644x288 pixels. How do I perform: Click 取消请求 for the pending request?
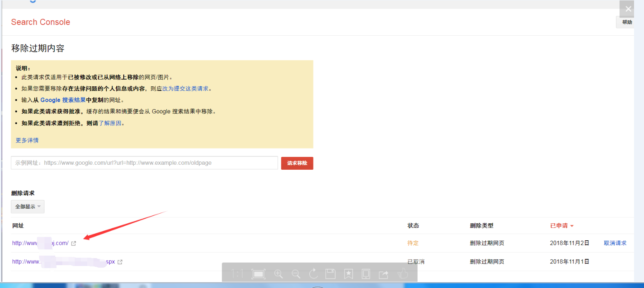click(x=615, y=243)
